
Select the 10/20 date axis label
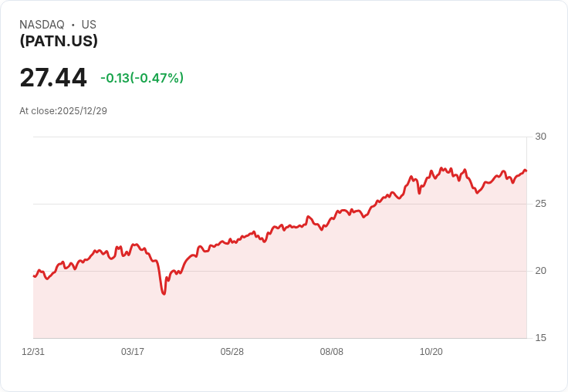click(x=431, y=352)
